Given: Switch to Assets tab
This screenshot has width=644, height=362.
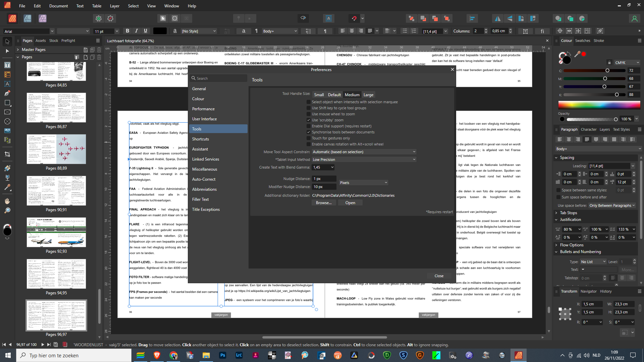Looking at the screenshot, I should click(x=41, y=41).
